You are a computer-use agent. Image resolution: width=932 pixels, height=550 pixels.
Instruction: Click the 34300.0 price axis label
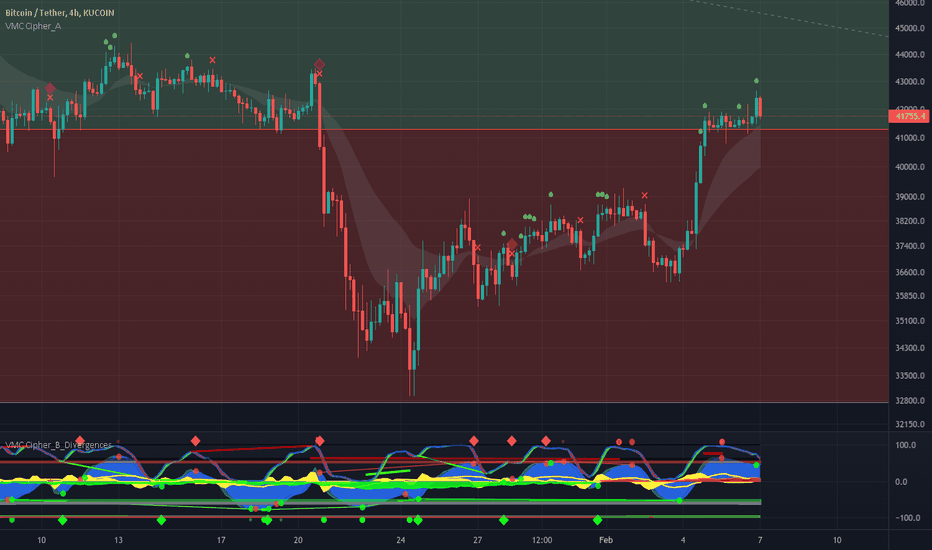tap(909, 348)
